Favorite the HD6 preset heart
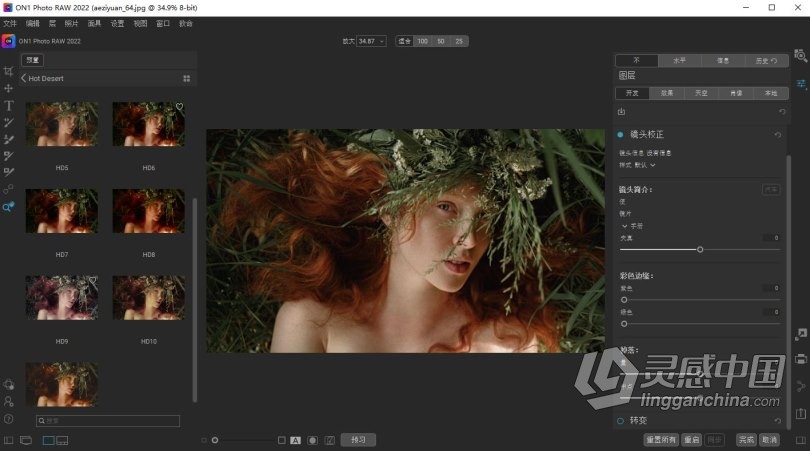Image resolution: width=810 pixels, height=451 pixels. (x=179, y=107)
